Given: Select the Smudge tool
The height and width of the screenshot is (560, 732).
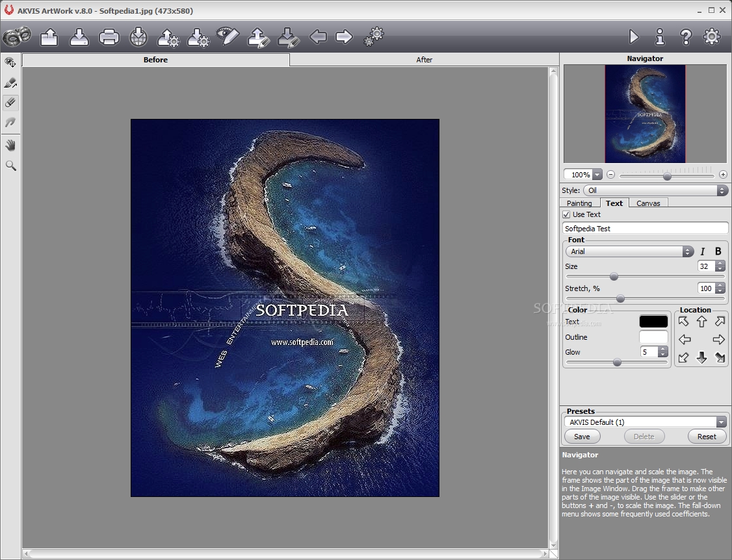Looking at the screenshot, I should [x=10, y=122].
